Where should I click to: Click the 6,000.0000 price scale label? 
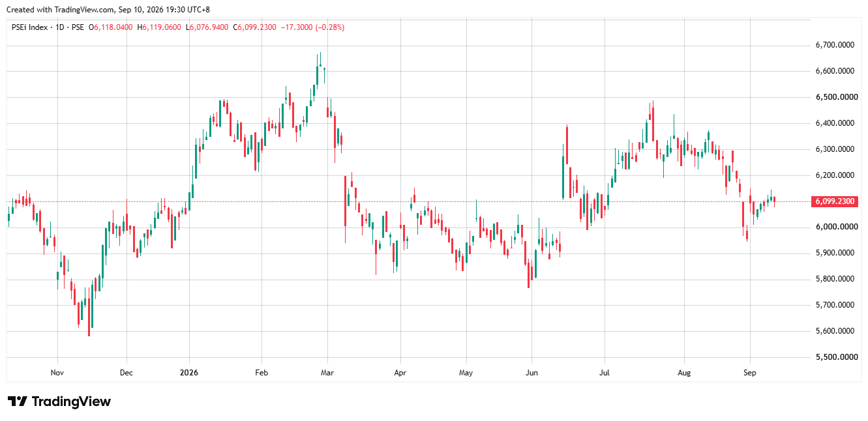[x=835, y=227]
